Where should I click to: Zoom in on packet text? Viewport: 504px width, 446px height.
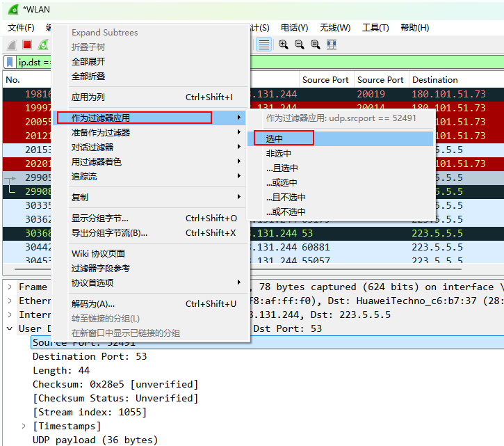point(283,45)
